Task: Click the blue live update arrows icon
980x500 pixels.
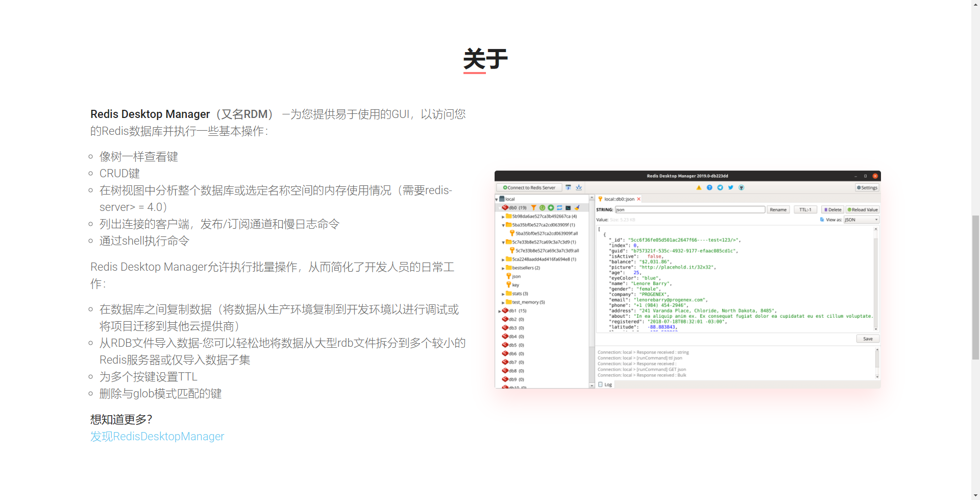Action: [559, 208]
